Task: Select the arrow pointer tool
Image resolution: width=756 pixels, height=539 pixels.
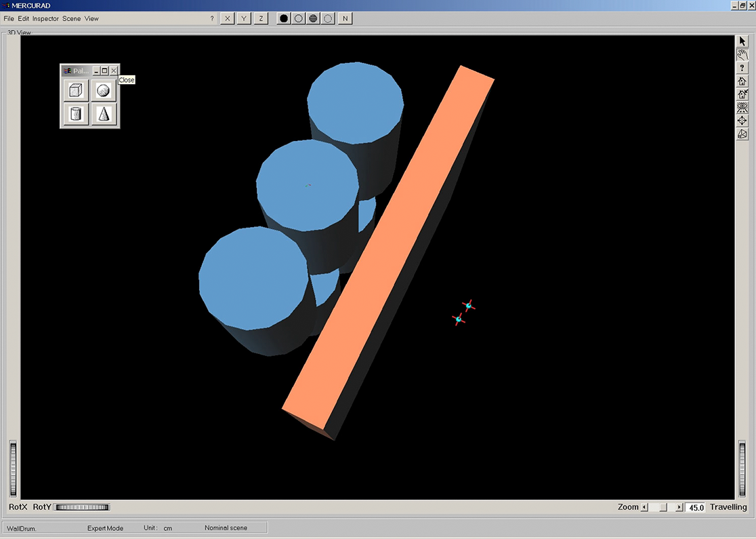Action: tap(742, 41)
